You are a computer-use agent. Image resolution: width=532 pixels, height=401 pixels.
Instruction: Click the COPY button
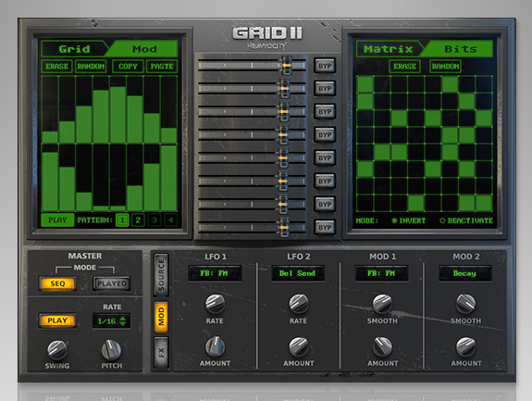[x=128, y=66]
